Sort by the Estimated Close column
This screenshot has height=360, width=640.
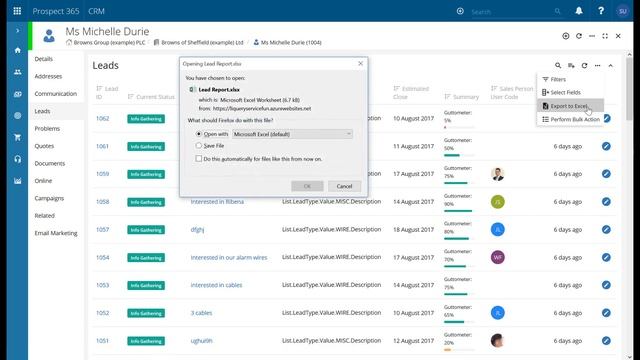(411, 93)
